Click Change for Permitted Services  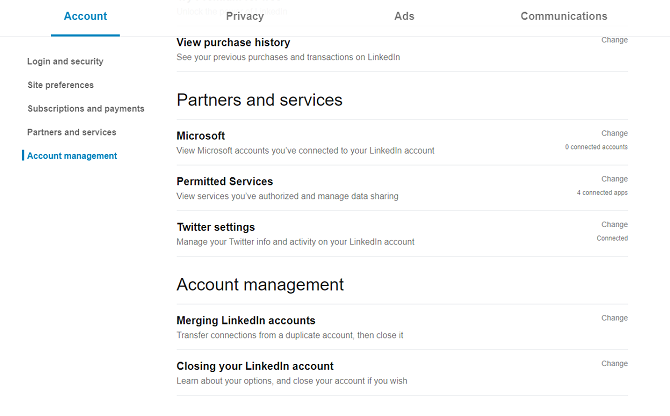click(x=614, y=179)
